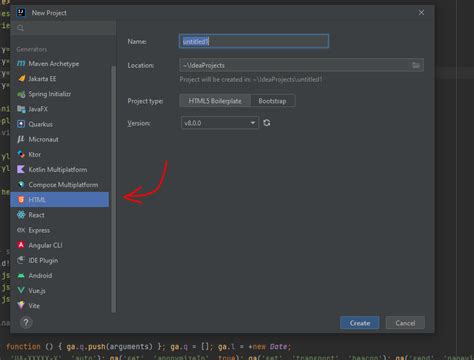Select Compose Multiplatform generator
Image resolution: width=474 pixels, height=360 pixels.
[x=59, y=184]
